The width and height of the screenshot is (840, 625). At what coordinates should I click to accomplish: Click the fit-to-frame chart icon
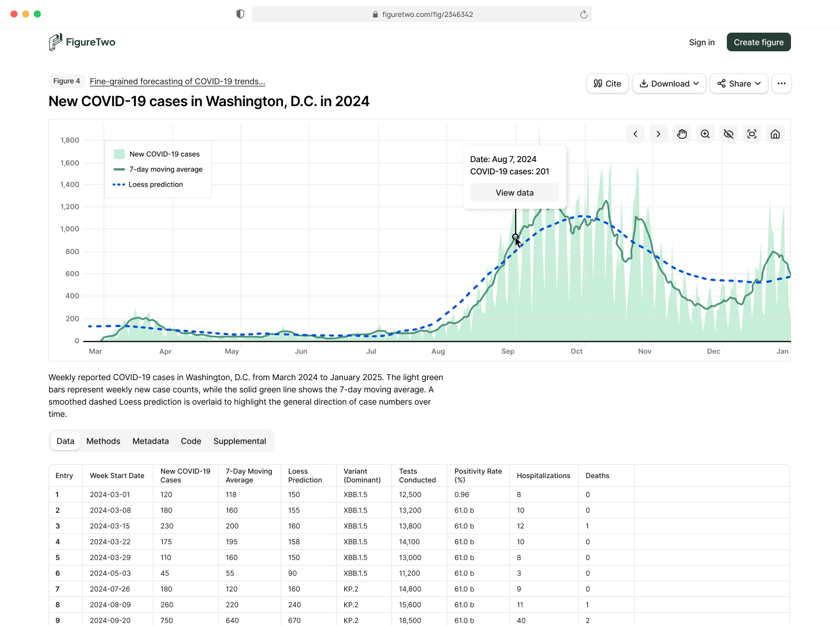pyautogui.click(x=752, y=134)
